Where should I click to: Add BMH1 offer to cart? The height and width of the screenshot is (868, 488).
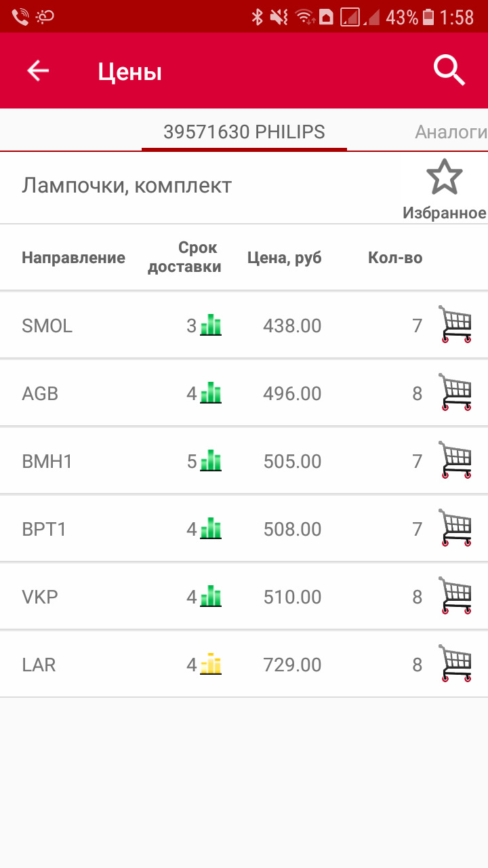point(455,460)
